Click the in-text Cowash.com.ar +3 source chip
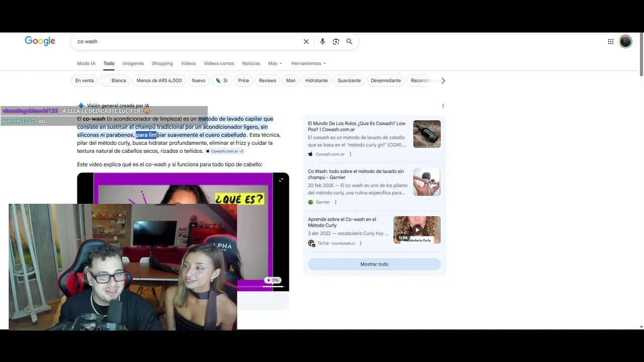This screenshot has width=644, height=362. point(224,151)
